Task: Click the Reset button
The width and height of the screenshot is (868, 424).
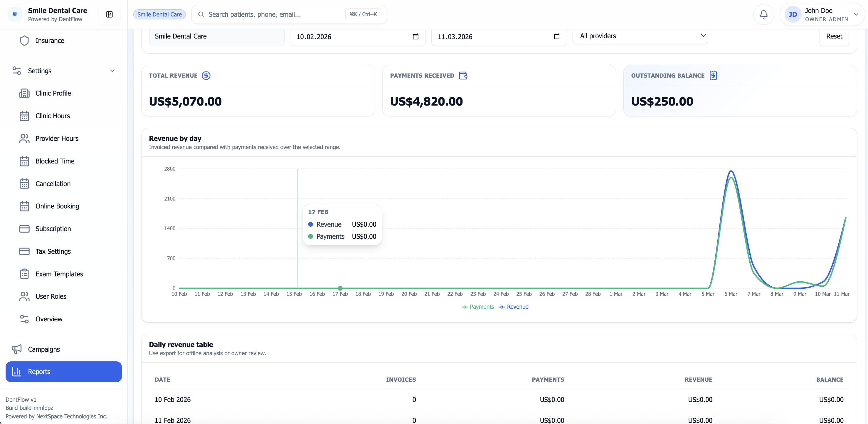Action: 834,36
